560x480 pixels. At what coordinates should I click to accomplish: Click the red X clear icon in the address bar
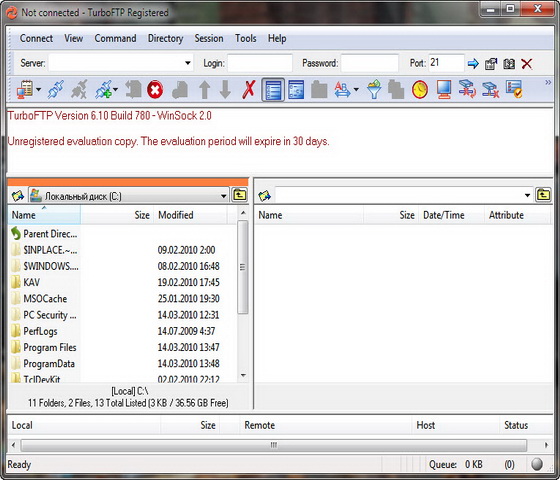(x=526, y=64)
